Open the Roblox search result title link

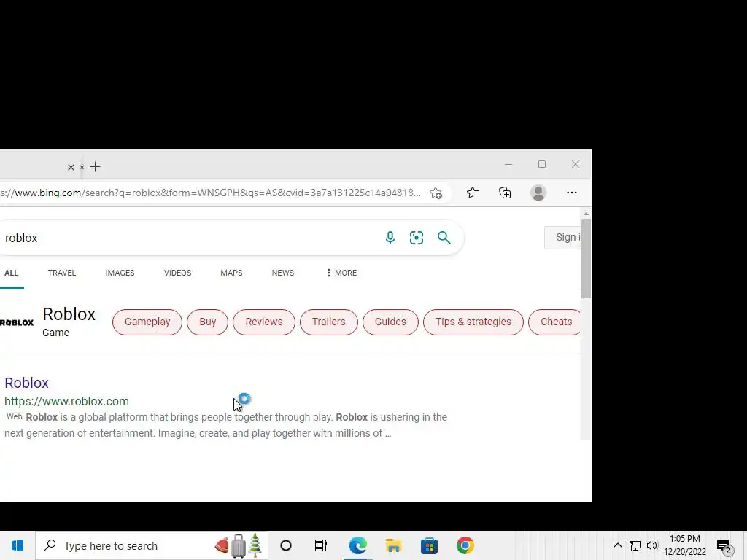(27, 383)
